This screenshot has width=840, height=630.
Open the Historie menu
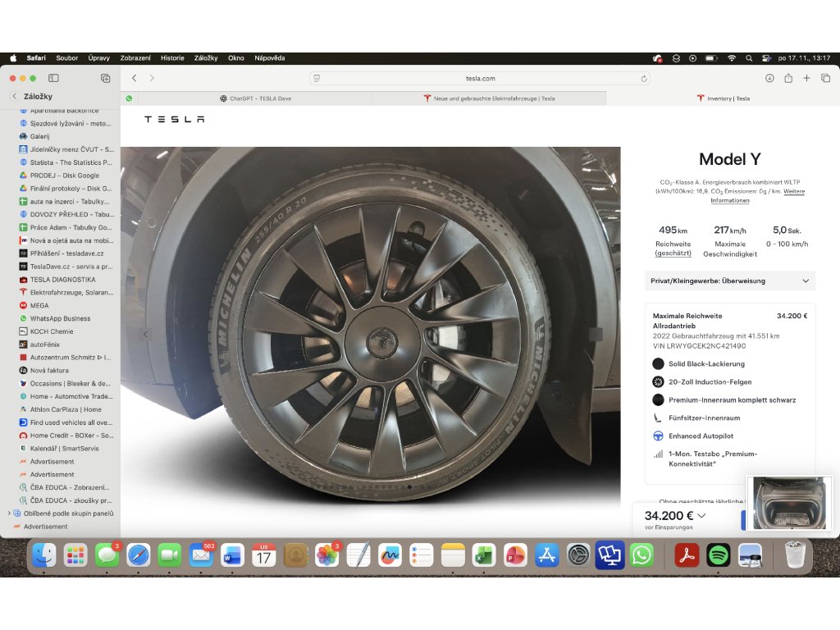[x=172, y=58]
